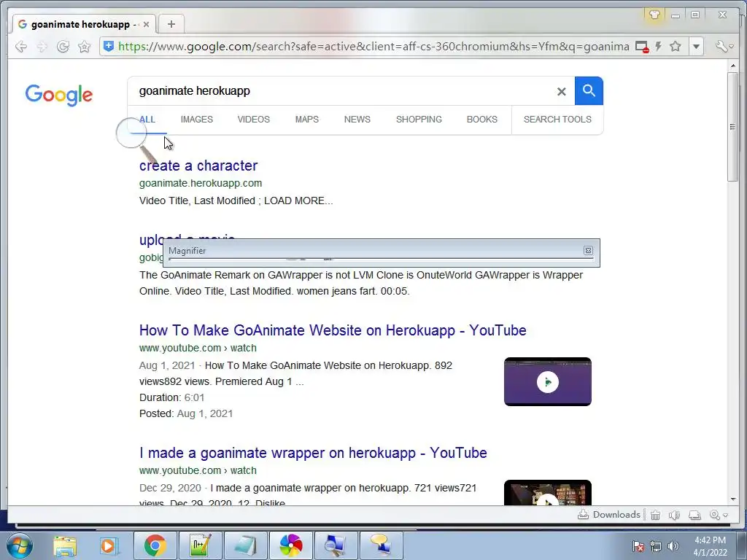
Task: Open 'I made a goanimate wrapper on herokuapp' link
Action: coord(313,452)
